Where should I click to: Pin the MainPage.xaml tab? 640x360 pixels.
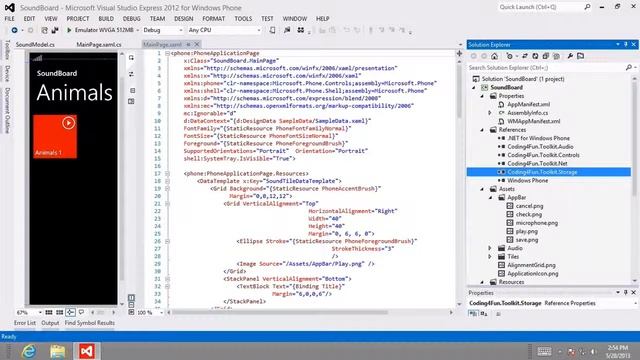188,44
